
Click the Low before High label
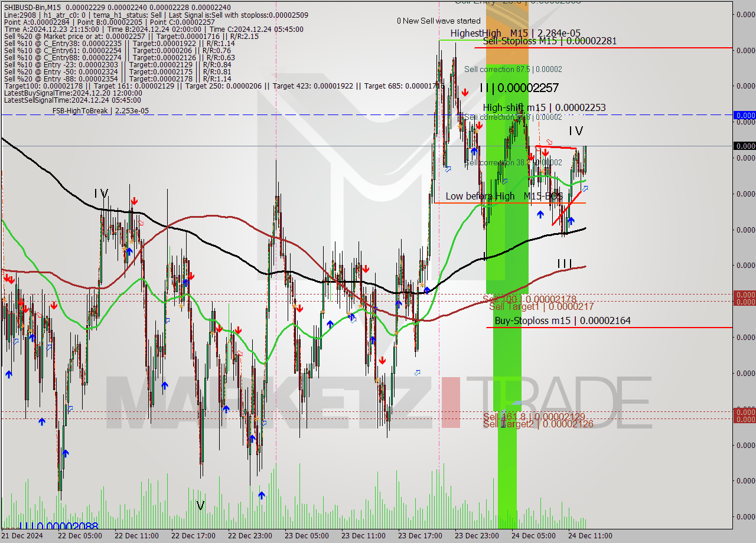click(x=503, y=196)
